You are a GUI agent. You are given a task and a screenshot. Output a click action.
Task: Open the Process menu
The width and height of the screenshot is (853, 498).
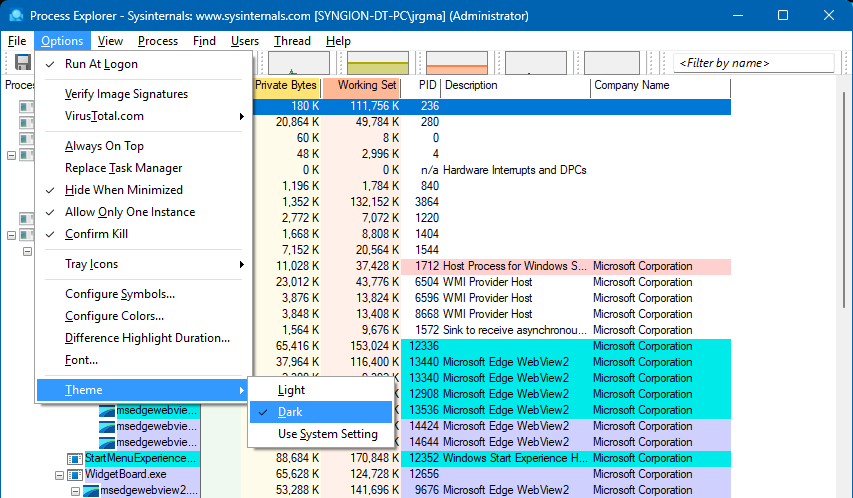pos(158,41)
